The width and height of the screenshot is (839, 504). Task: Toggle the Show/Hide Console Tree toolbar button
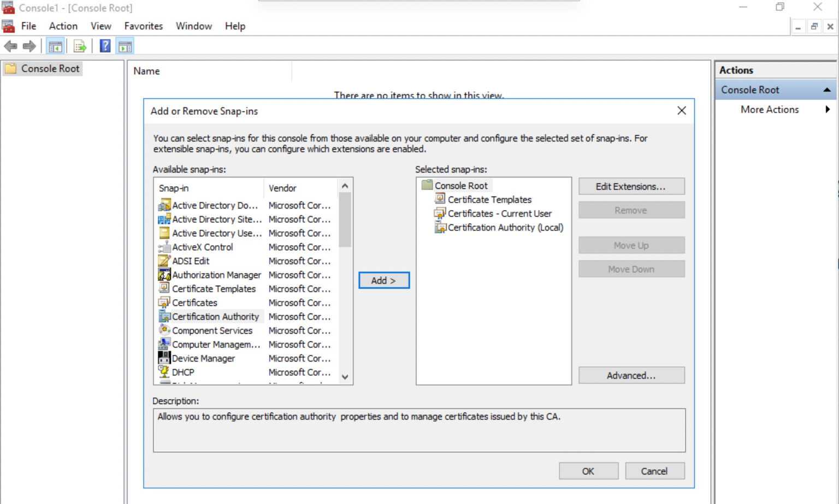click(55, 46)
